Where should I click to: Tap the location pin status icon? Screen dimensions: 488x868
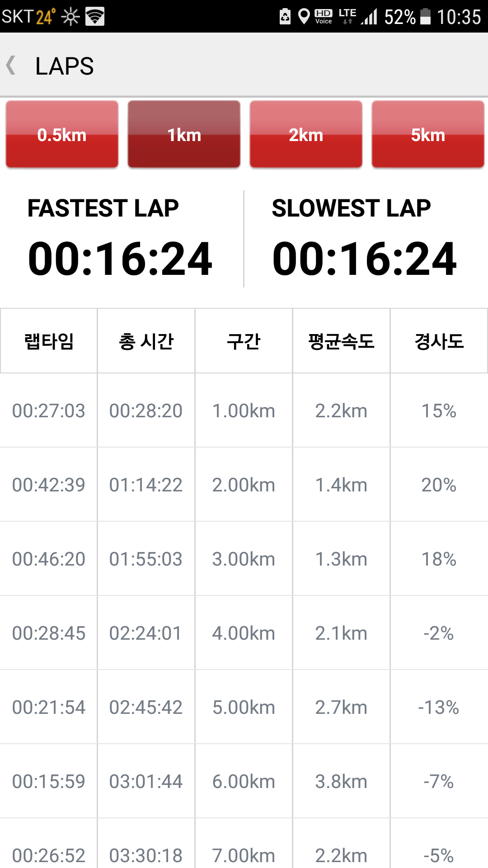coord(304,16)
